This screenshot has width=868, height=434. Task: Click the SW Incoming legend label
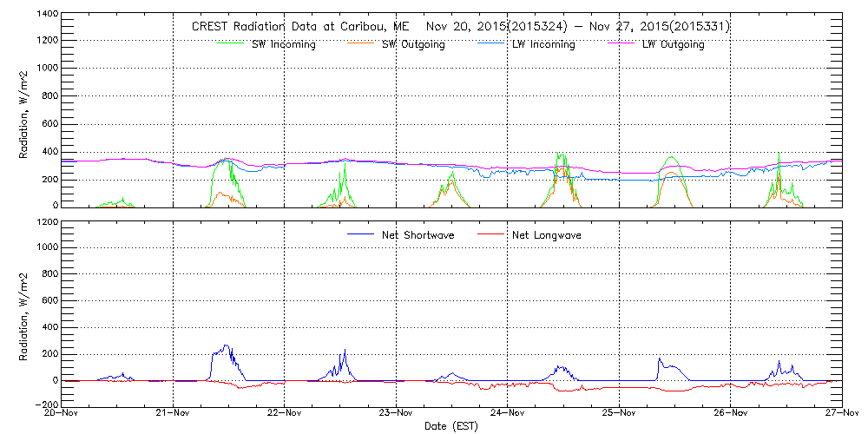279,45
